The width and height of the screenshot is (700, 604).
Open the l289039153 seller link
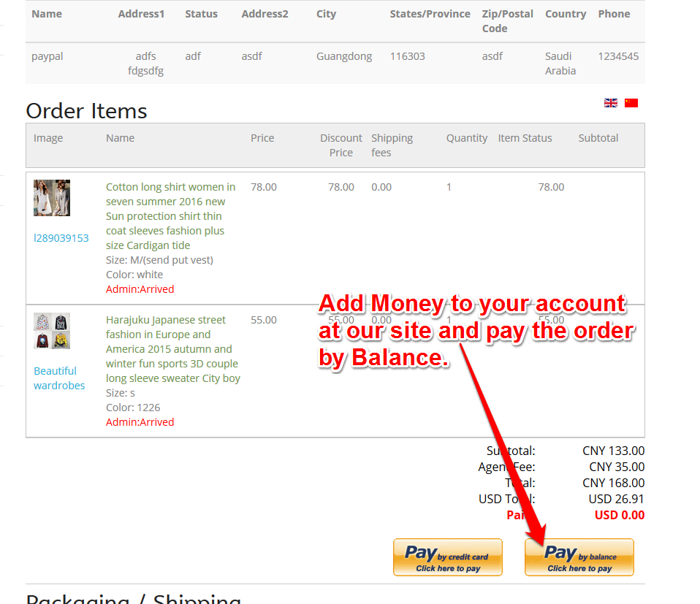coord(61,238)
